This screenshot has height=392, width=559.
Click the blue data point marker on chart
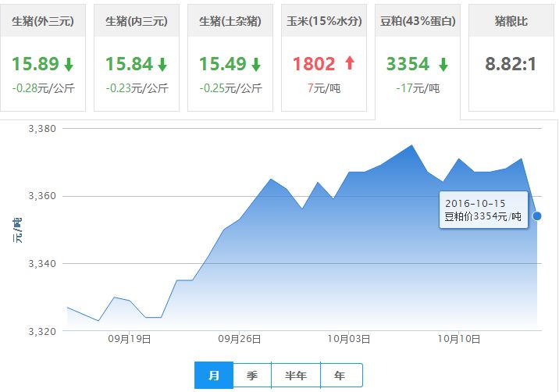(537, 216)
